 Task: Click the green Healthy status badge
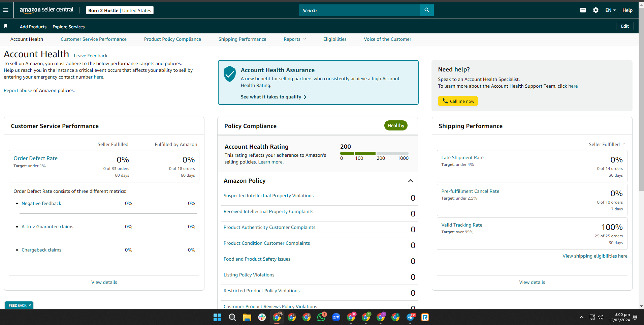click(x=396, y=125)
